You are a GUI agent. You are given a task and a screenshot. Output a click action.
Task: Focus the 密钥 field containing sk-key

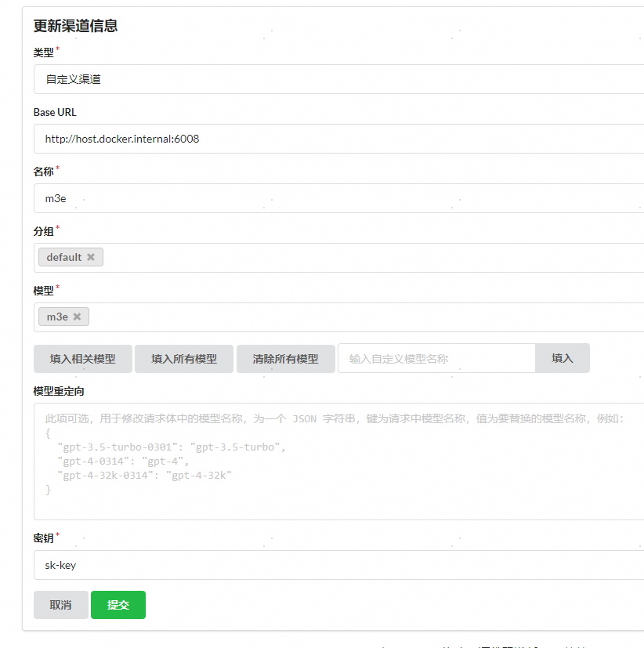(x=338, y=565)
